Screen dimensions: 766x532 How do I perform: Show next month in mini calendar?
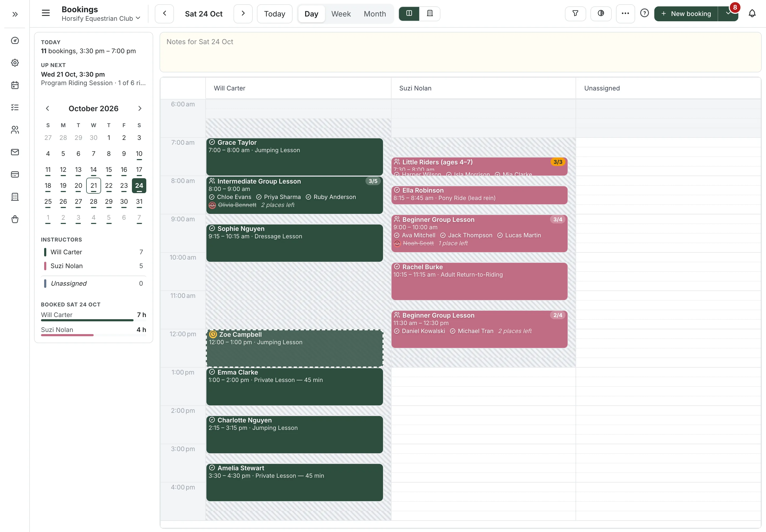click(140, 109)
